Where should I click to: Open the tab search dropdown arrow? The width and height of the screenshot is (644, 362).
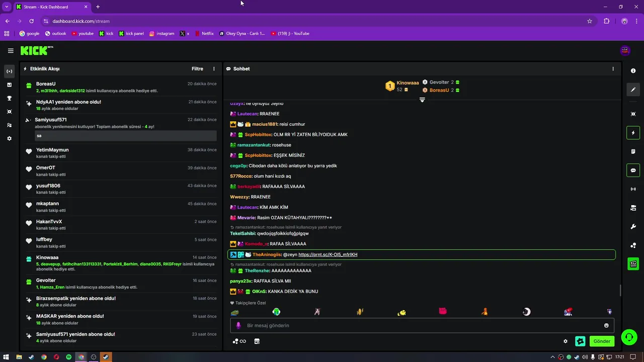pyautogui.click(x=7, y=7)
